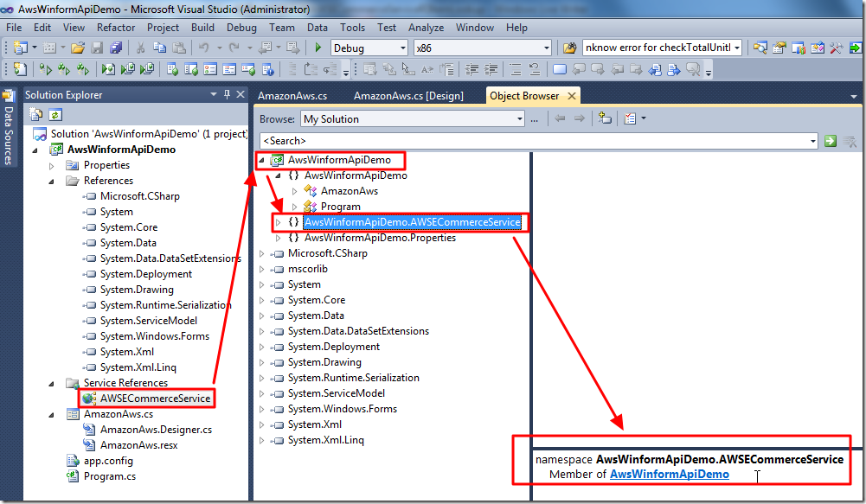Click Add to References icon in Object Browser

pyautogui.click(x=605, y=118)
